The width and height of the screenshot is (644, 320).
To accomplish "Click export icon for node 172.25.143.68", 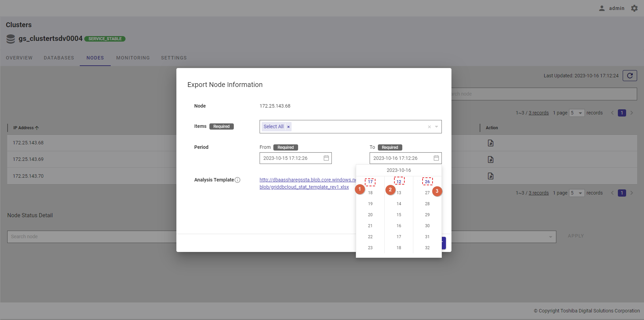I will tap(491, 143).
